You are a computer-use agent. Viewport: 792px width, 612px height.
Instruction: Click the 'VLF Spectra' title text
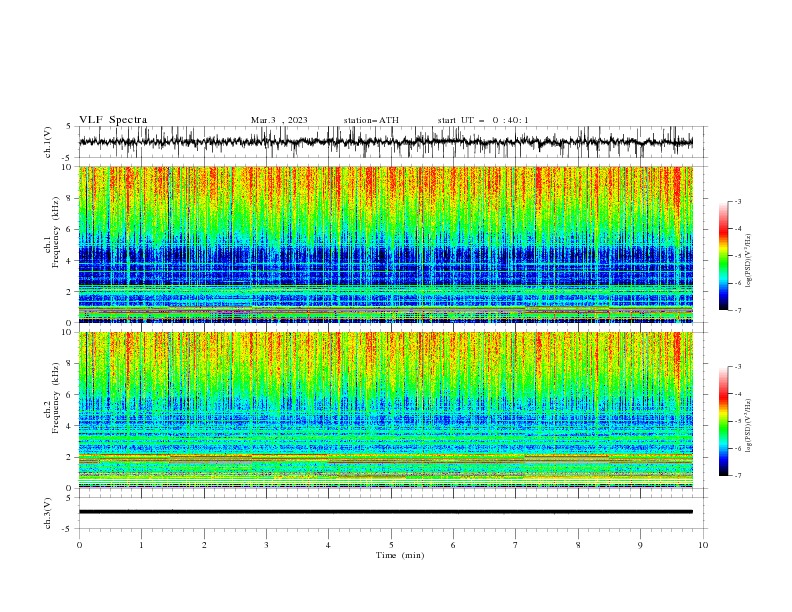pyautogui.click(x=113, y=120)
